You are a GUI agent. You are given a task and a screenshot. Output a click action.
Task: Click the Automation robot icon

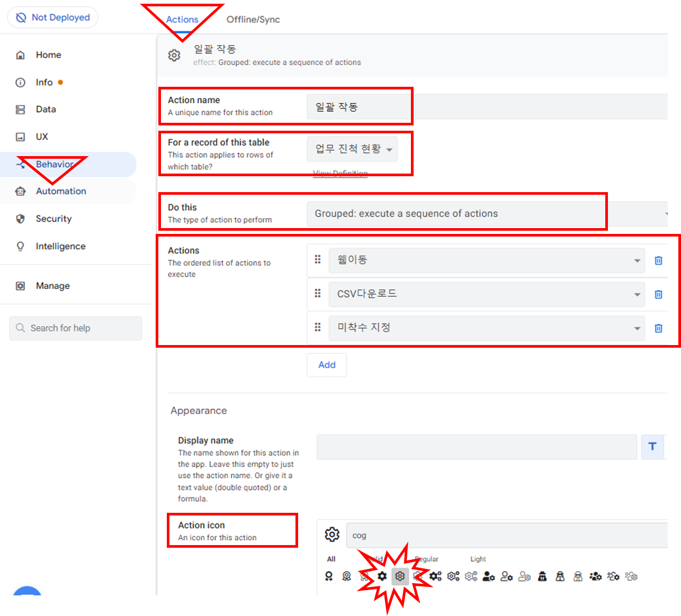[x=20, y=192]
